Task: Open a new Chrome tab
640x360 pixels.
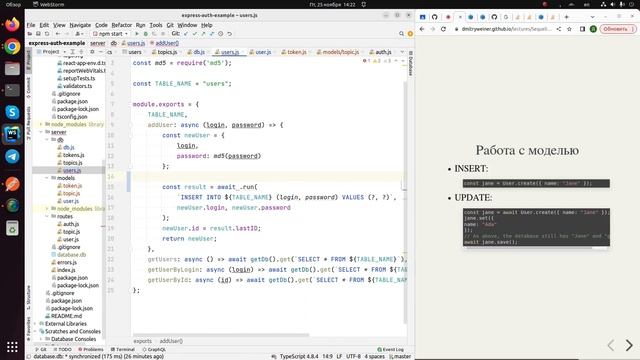Action: pyautogui.click(x=567, y=17)
